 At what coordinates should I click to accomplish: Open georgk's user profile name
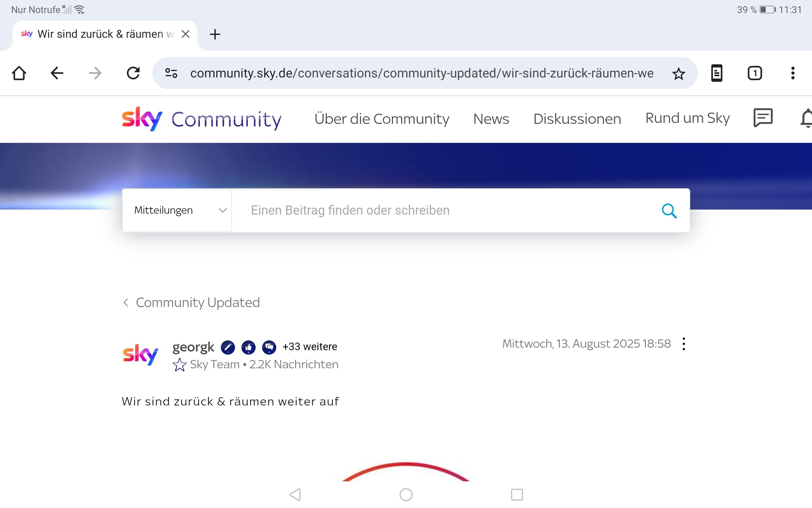[193, 347]
